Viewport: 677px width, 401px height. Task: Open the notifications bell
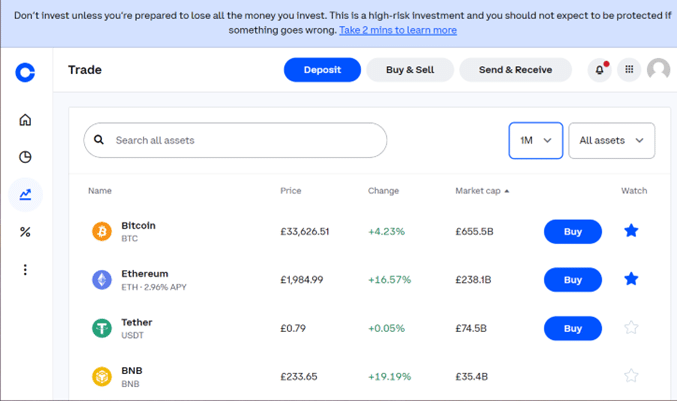click(600, 69)
